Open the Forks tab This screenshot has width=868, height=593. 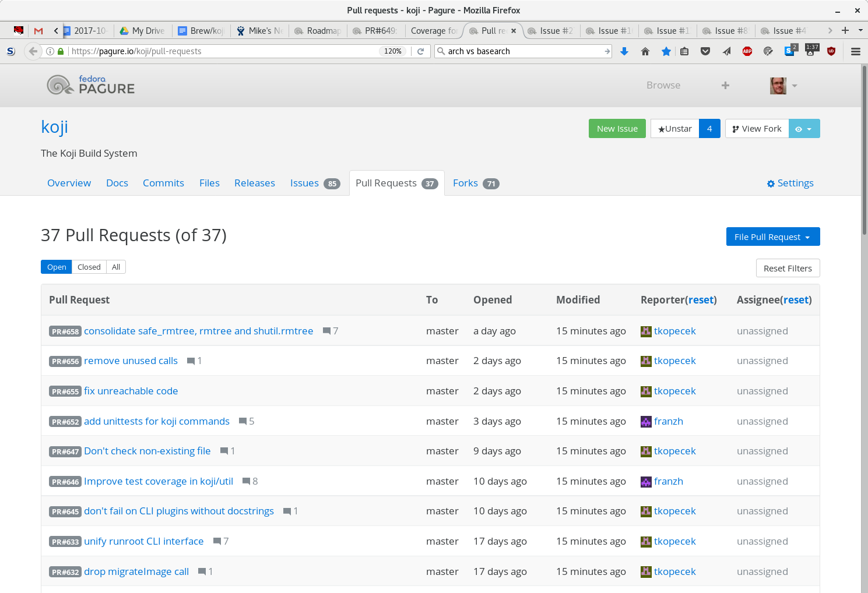tap(476, 183)
